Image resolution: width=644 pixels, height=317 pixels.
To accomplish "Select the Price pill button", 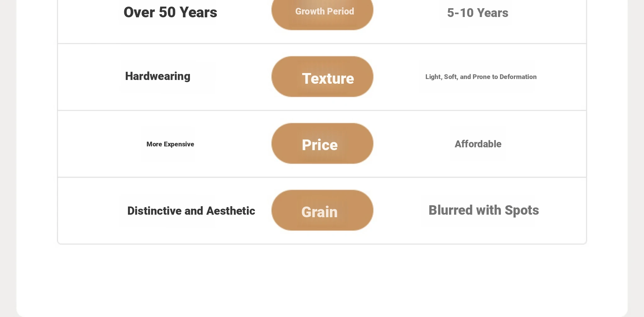I will tap(323, 144).
